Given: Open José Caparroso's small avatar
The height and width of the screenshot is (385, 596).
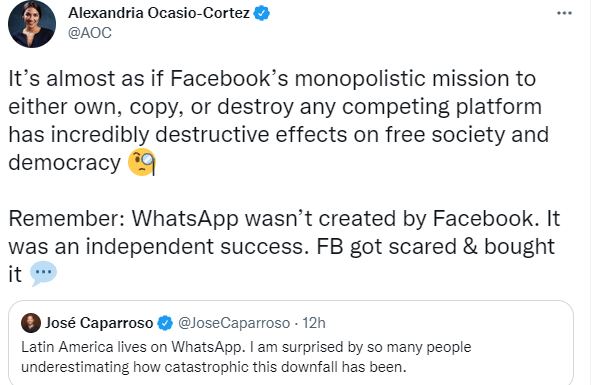Looking at the screenshot, I should coord(31,323).
